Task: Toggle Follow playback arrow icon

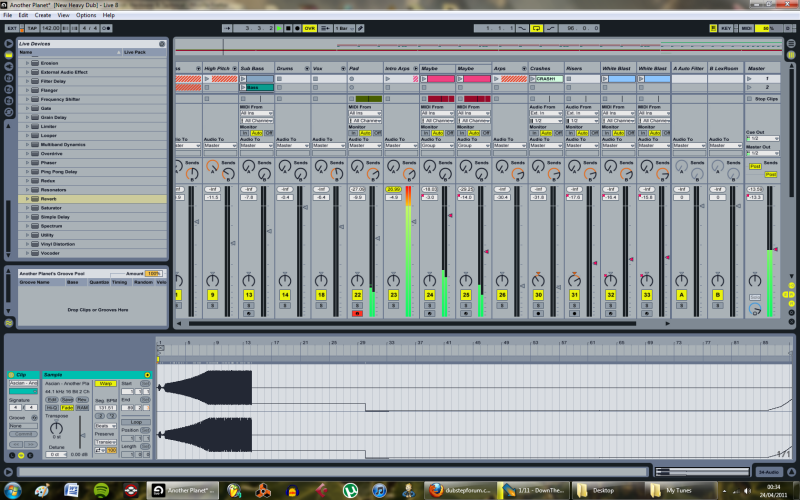Action: tap(227, 29)
